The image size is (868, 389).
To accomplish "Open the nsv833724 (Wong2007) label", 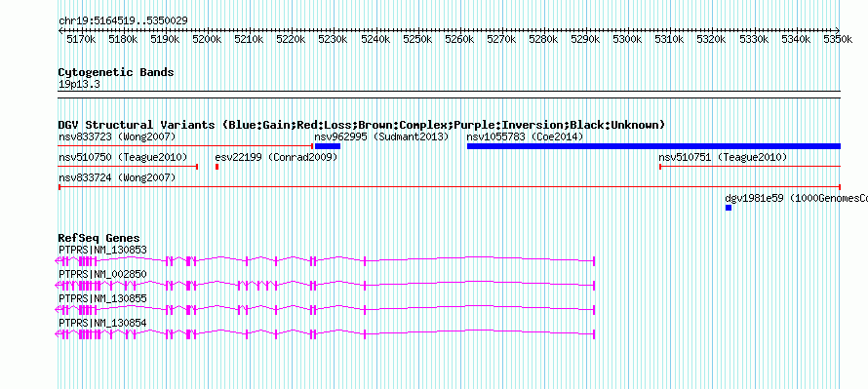I will (117, 177).
